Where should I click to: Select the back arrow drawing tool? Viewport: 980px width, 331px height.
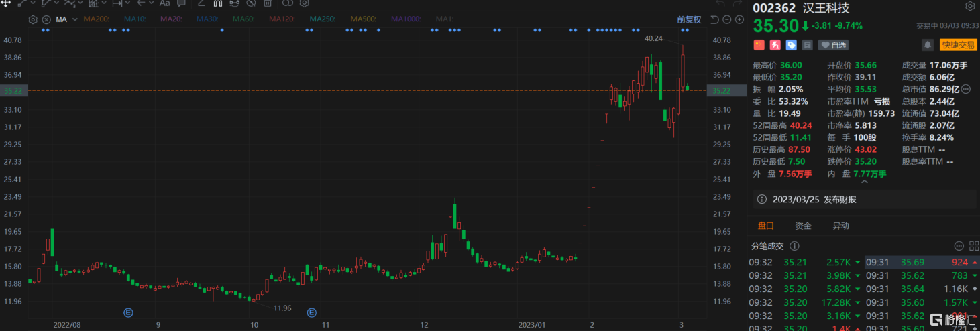point(141,3)
